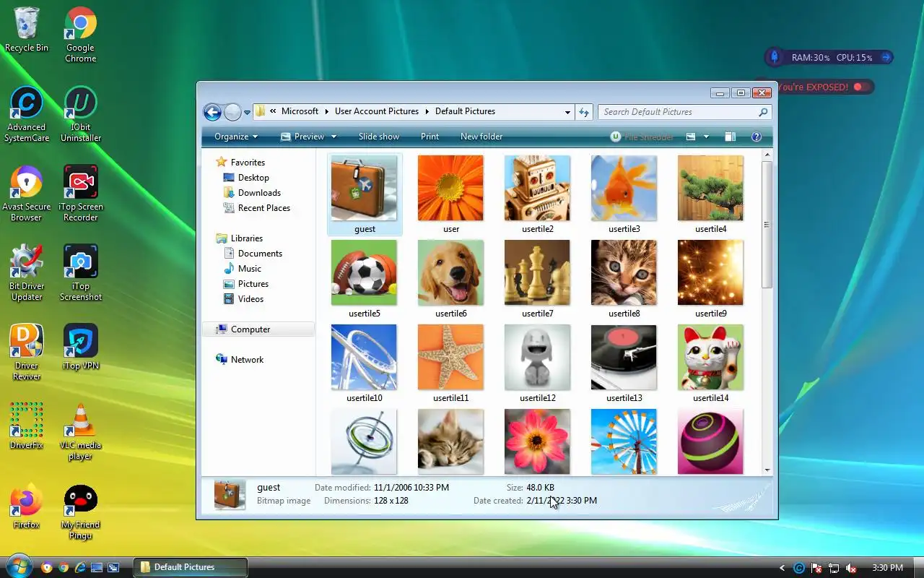Open Driver Reviver desktop shortcut
Viewport: 924px width, 578px height.
click(27, 353)
